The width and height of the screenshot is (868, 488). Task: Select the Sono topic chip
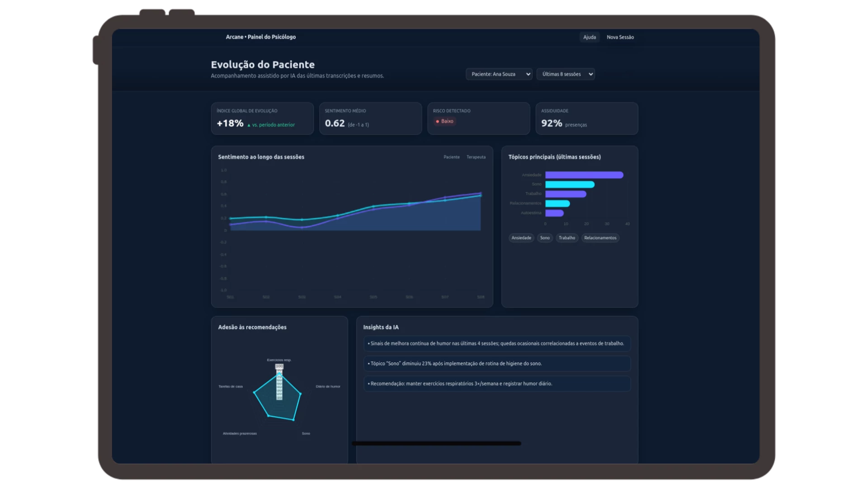point(545,238)
